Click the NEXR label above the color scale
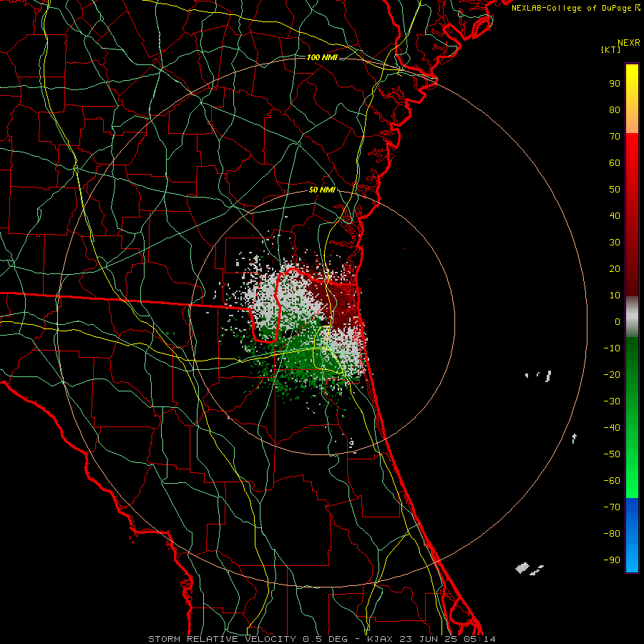This screenshot has width=644, height=644. coord(629,43)
